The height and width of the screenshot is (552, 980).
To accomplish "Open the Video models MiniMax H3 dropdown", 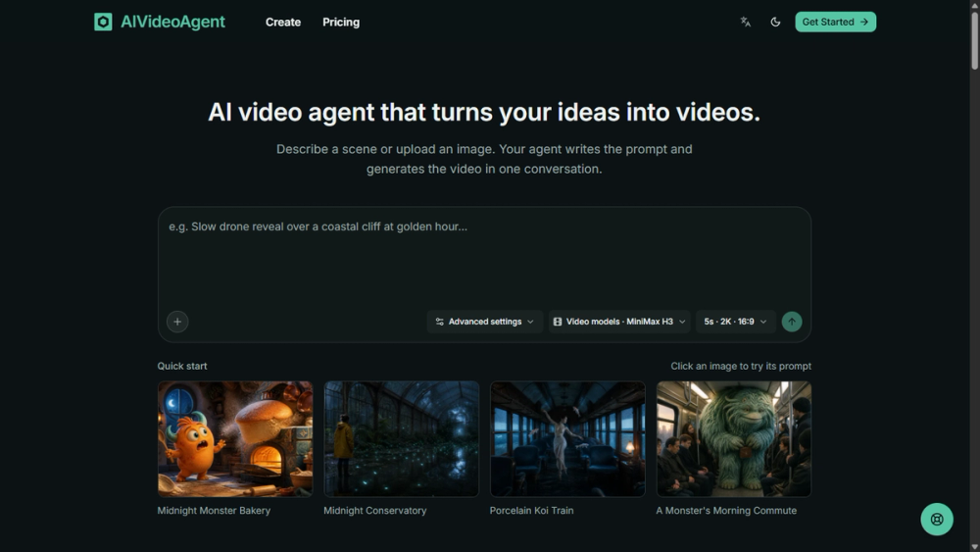I will click(619, 322).
